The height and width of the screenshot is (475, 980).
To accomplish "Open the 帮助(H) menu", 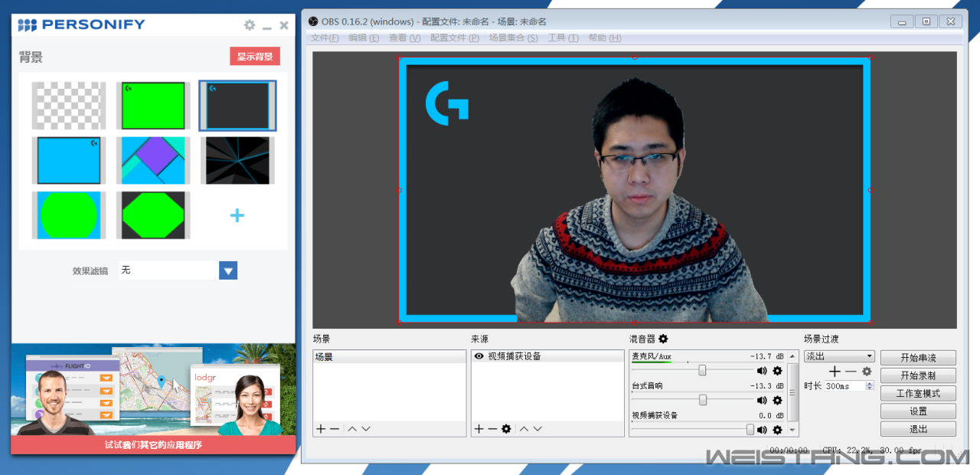I will (604, 38).
